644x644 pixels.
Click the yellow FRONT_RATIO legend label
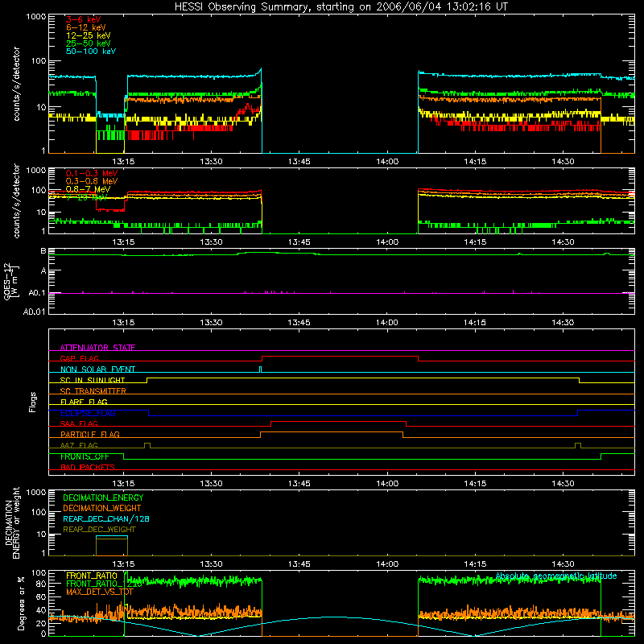point(92,576)
